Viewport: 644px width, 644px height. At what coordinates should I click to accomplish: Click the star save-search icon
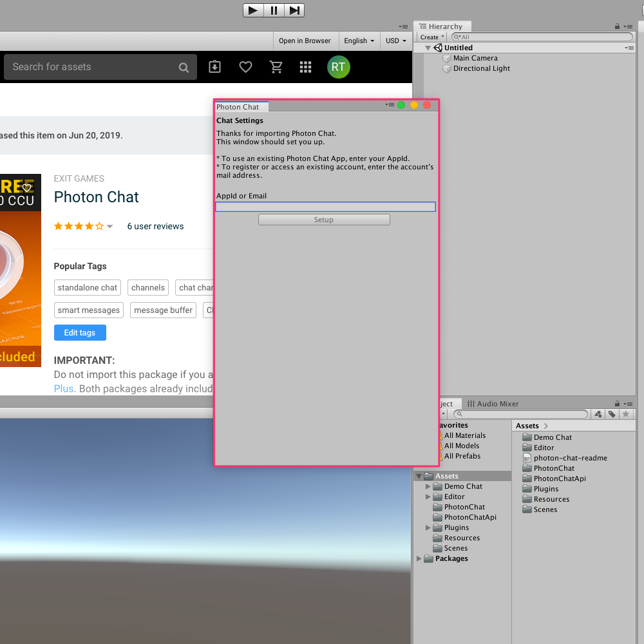click(x=625, y=414)
